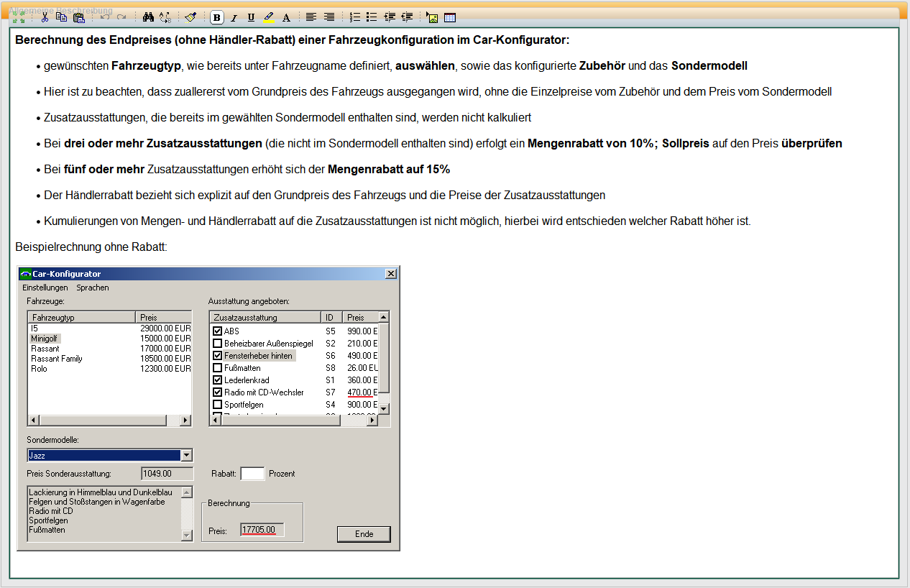Align text to the right

[328, 17]
